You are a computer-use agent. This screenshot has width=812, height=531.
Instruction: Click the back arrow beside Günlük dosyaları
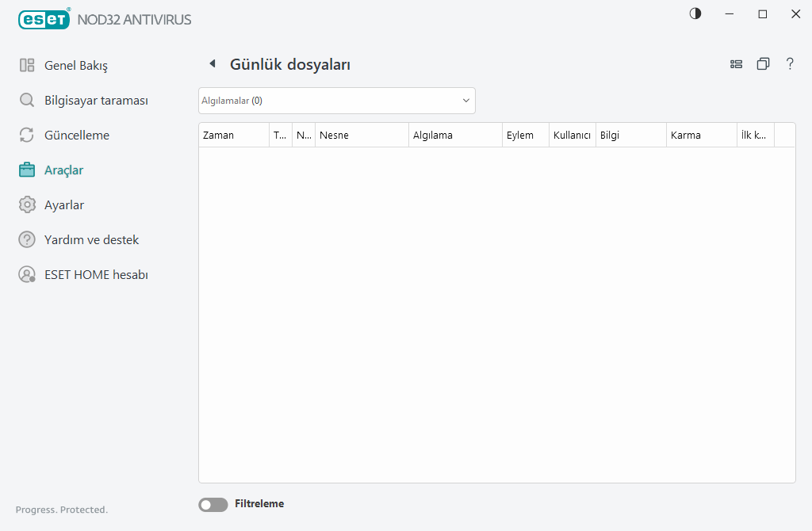(x=213, y=64)
